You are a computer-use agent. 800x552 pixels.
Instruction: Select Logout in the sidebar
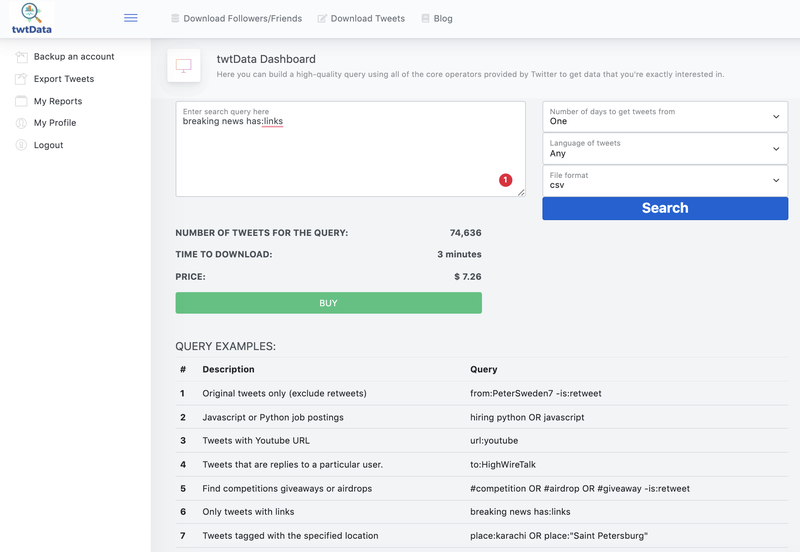point(48,145)
